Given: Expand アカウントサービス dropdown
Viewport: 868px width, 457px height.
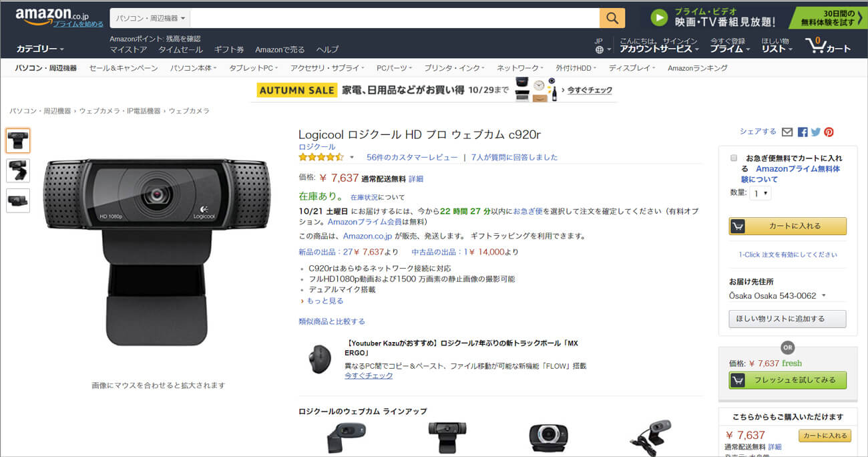Looking at the screenshot, I should (659, 49).
